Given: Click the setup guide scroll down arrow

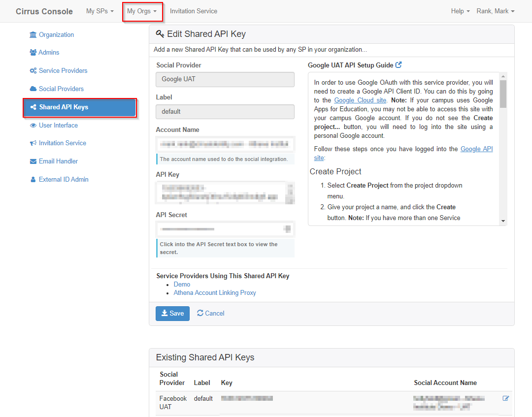Looking at the screenshot, I should pos(503,221).
